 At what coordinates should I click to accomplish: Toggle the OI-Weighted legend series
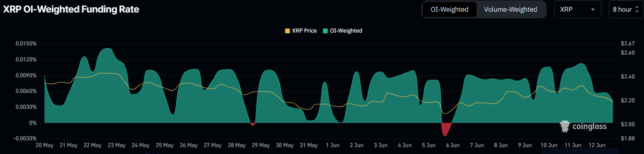point(343,31)
